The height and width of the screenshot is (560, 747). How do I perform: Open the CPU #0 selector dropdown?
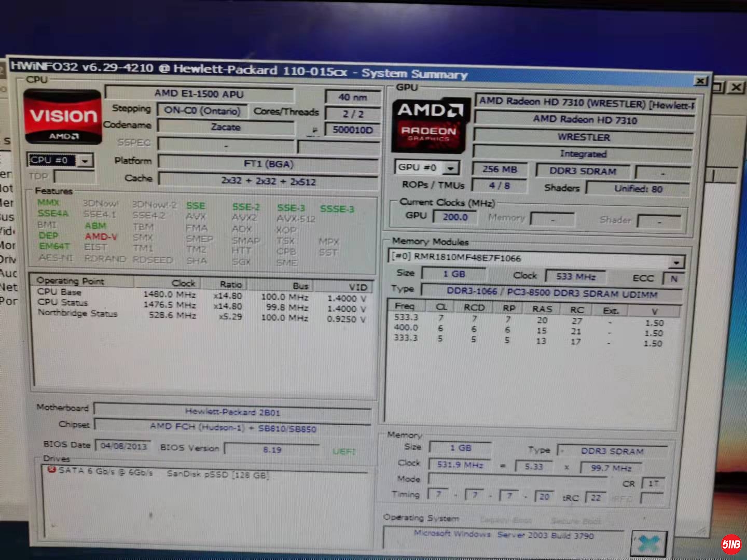coord(85,161)
